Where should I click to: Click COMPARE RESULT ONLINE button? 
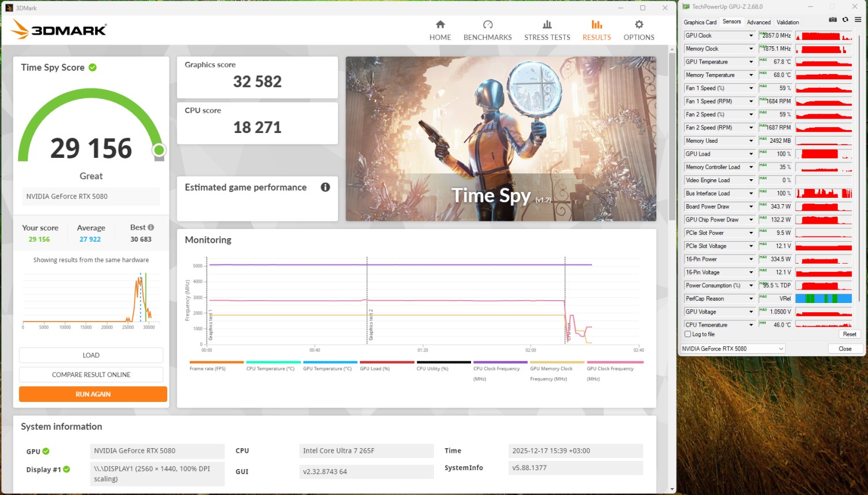pos(91,375)
